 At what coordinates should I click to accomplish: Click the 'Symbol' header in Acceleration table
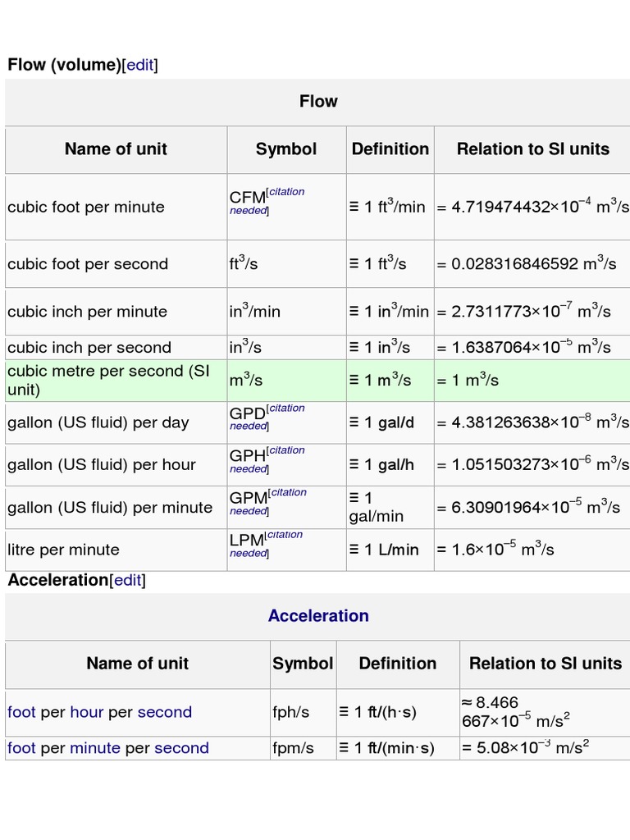coord(303,664)
